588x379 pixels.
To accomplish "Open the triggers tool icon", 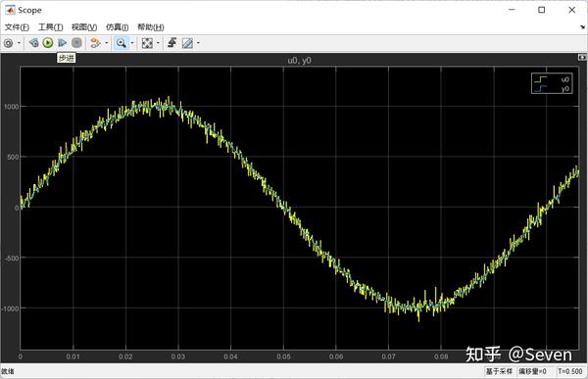I will point(172,43).
